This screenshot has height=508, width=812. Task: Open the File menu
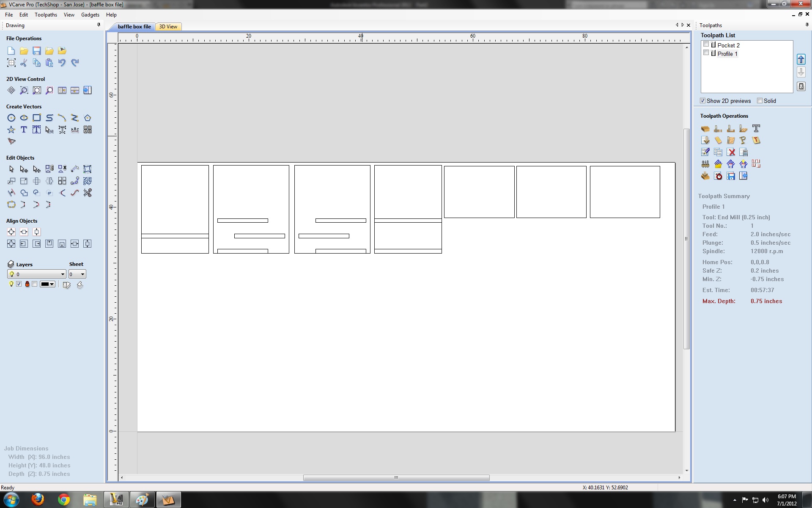coord(9,15)
